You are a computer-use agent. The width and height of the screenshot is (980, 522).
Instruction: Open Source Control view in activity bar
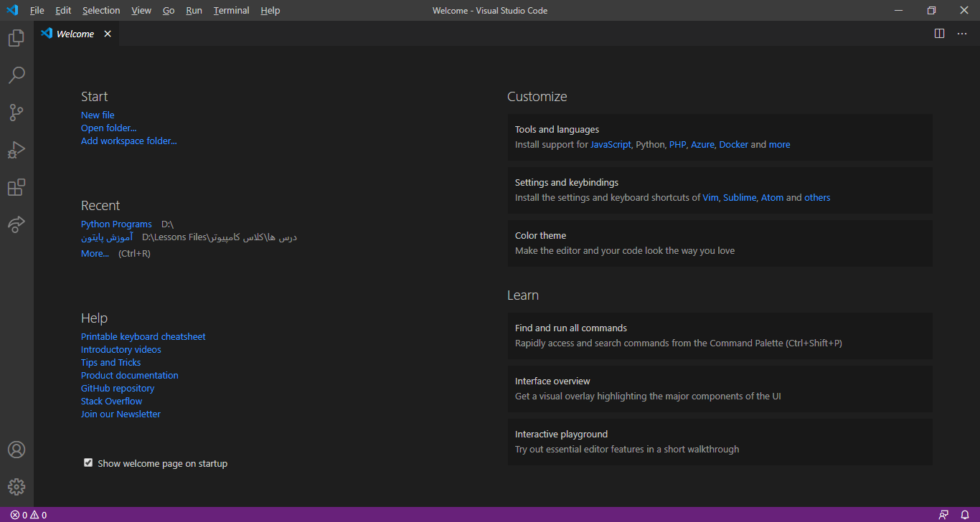pyautogui.click(x=17, y=113)
